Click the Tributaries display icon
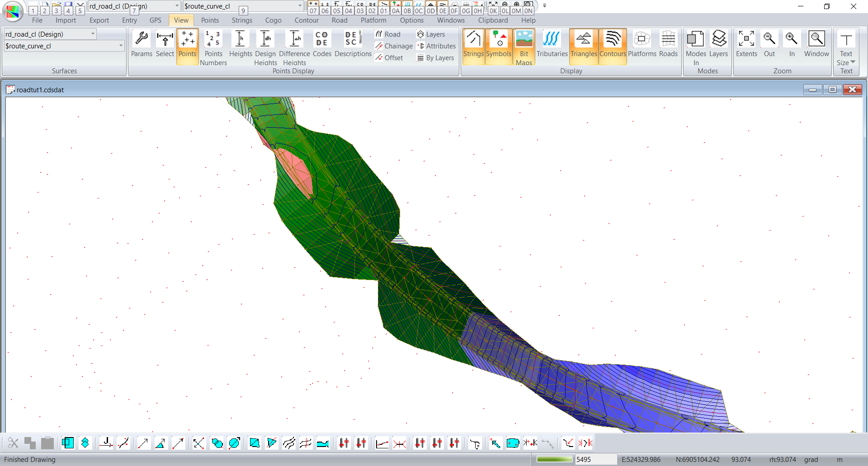 click(552, 39)
